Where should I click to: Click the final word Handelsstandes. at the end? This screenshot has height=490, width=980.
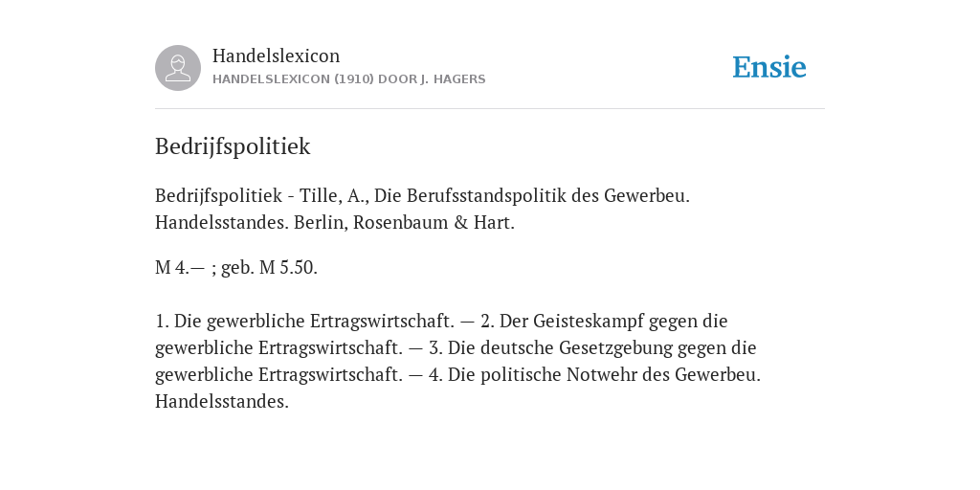coord(222,402)
